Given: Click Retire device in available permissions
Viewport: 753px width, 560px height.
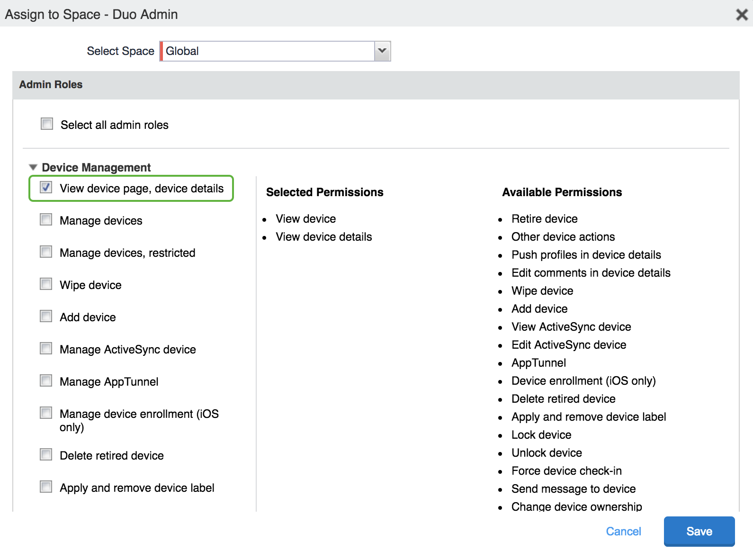Looking at the screenshot, I should coord(544,219).
